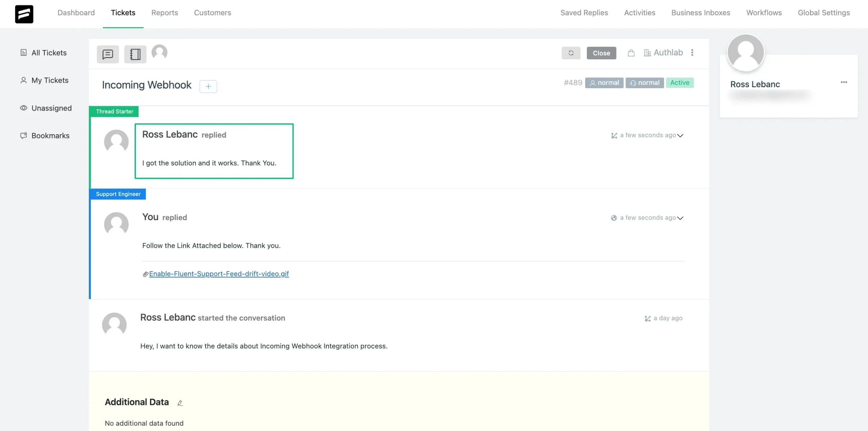The width and height of the screenshot is (868, 431).
Task: Click the Close ticket button
Action: click(x=601, y=53)
